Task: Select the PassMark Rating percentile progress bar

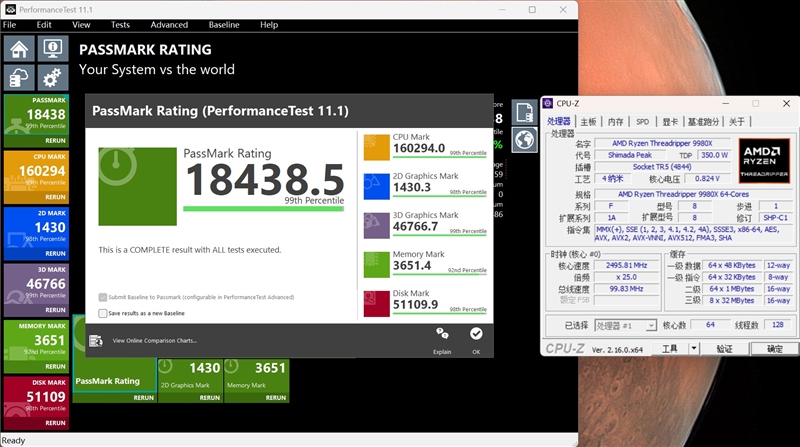Action: pyautogui.click(x=263, y=208)
